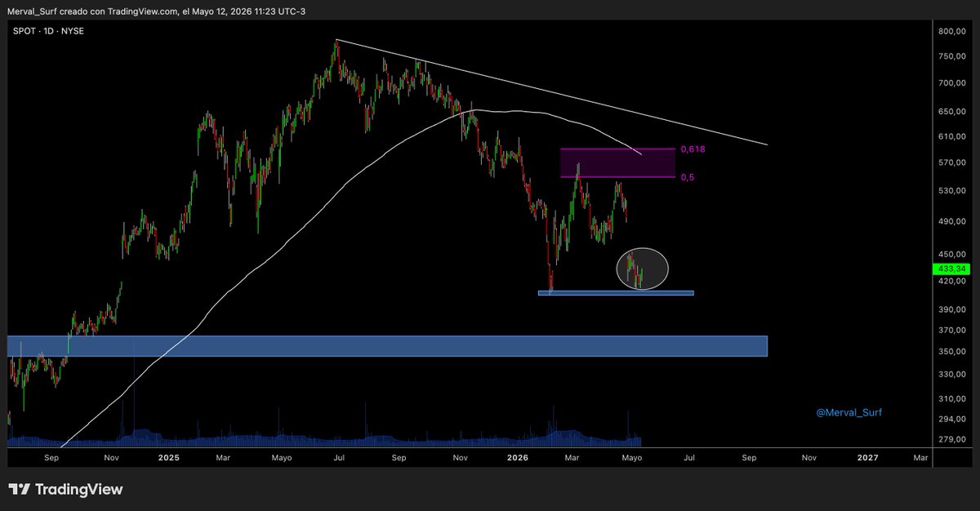
Task: Click the 700,00 price axis label
Action: [x=951, y=83]
